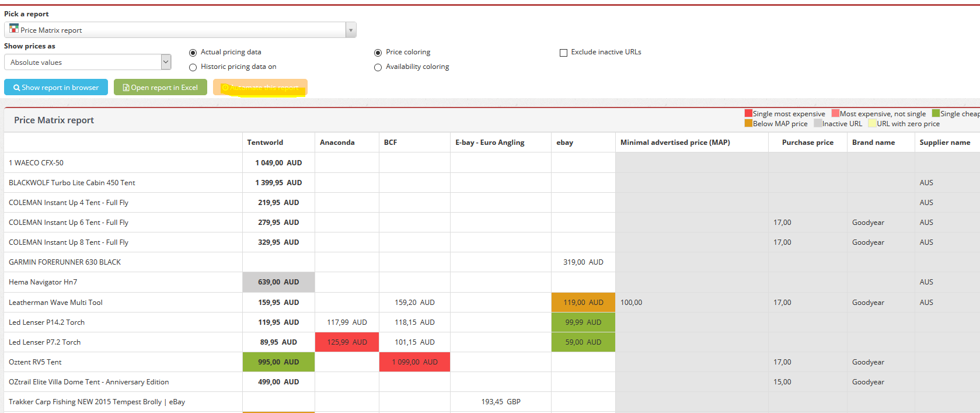Viewport: 980px width, 413px height.
Task: Select Led Lenser P14.2 Torch product
Action: coord(47,322)
